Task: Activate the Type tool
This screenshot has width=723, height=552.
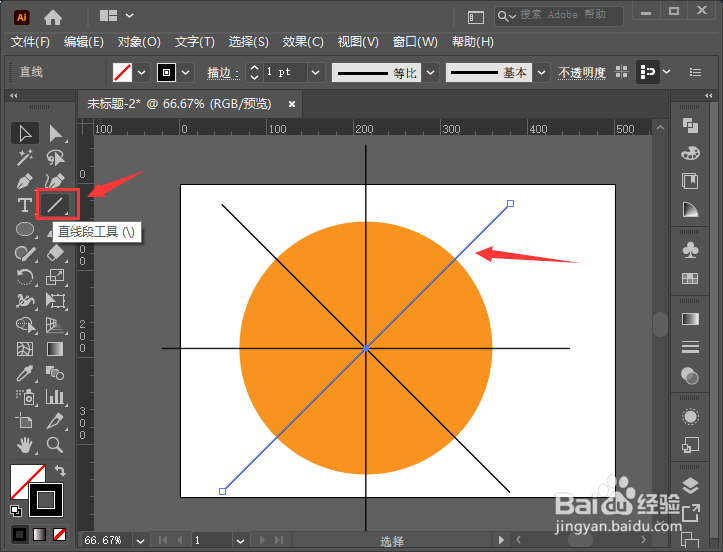Action: point(25,205)
